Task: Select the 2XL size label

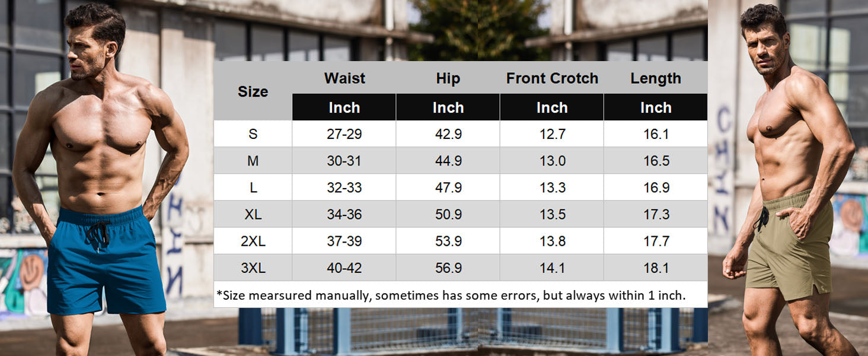Action: (x=253, y=241)
